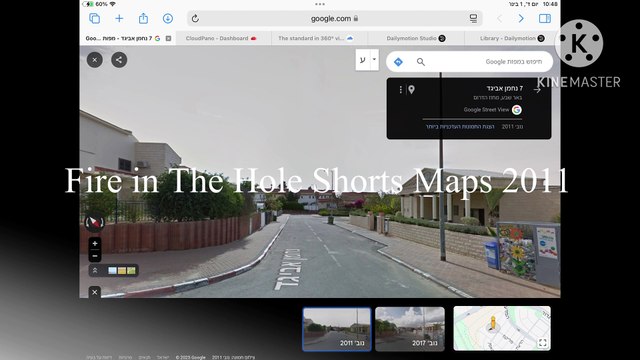The height and width of the screenshot is (360, 640).
Task: Open the three-dot multitasking menu at the top
Action: [320, 4]
